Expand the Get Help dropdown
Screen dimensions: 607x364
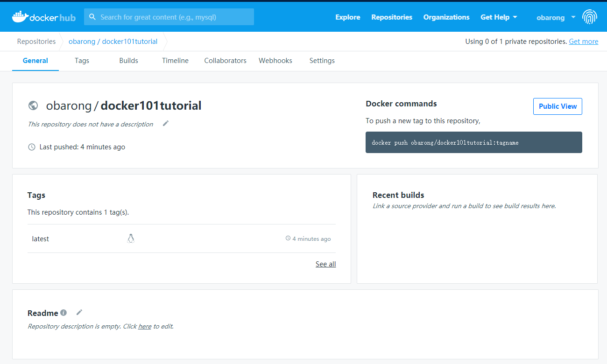[x=499, y=17]
